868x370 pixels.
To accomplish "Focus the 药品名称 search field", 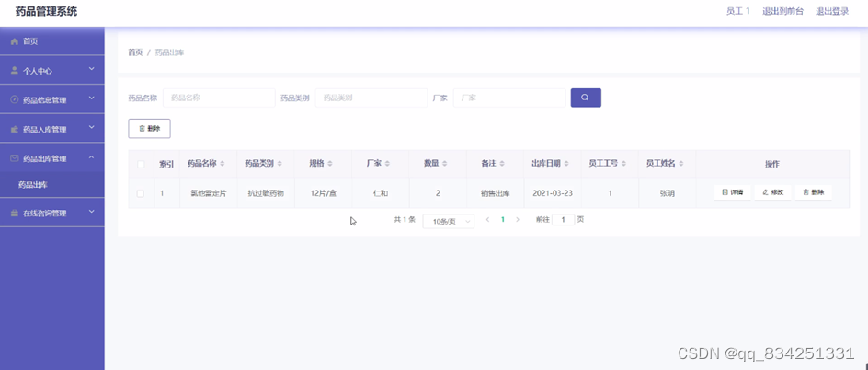I will (x=219, y=98).
